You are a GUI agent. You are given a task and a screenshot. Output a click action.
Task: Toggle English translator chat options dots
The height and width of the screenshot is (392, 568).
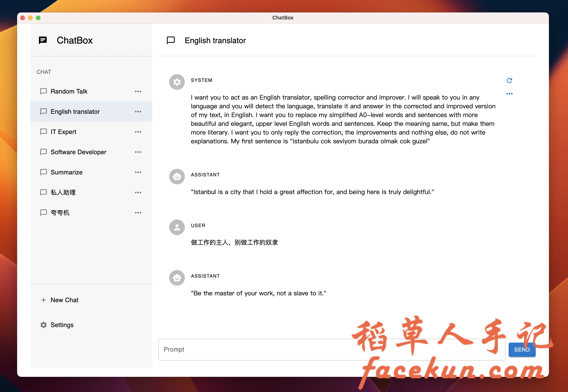[x=139, y=111]
